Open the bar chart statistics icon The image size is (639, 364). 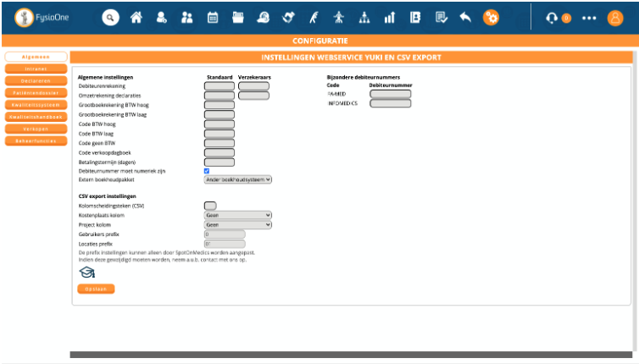click(x=390, y=18)
